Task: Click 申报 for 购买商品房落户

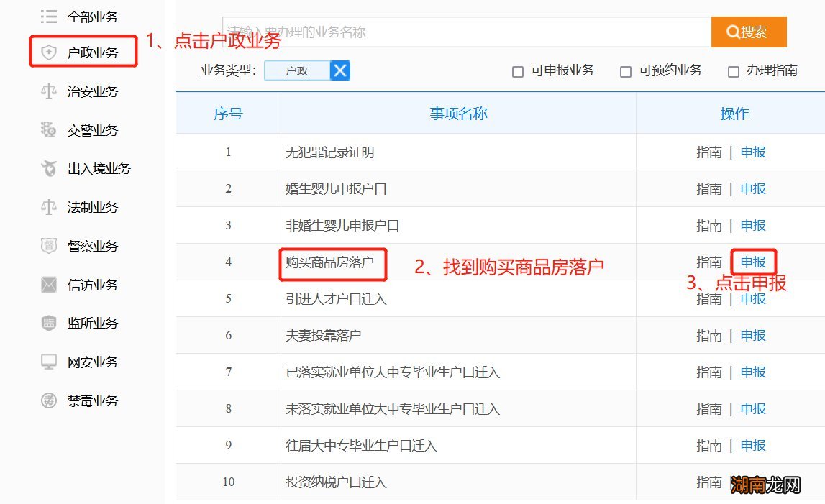Action: pyautogui.click(x=752, y=262)
